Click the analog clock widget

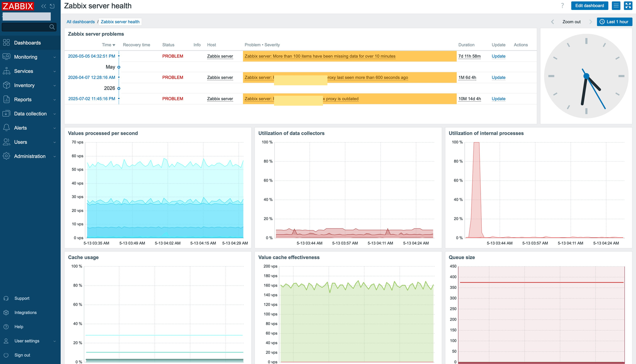coord(586,76)
